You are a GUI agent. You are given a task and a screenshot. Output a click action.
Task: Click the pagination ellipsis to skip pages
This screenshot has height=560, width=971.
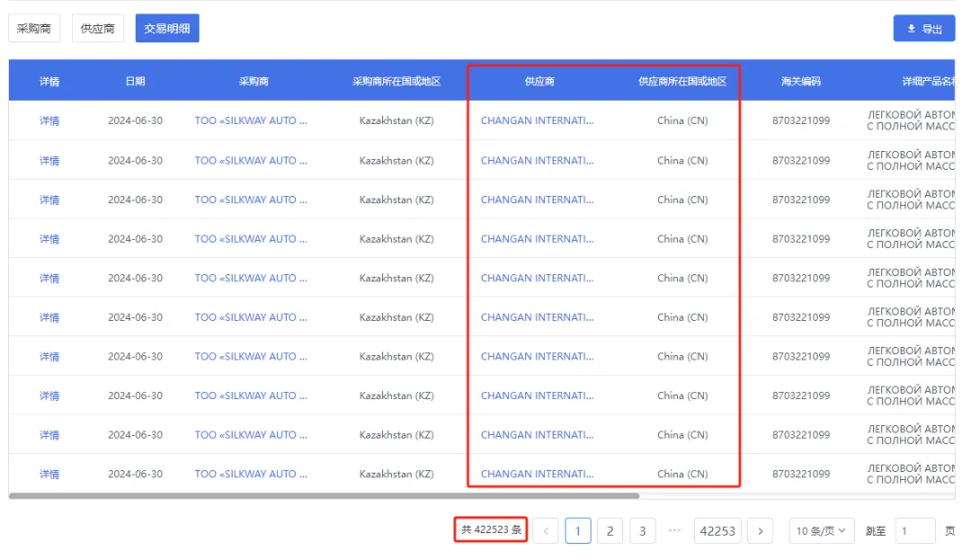[674, 531]
